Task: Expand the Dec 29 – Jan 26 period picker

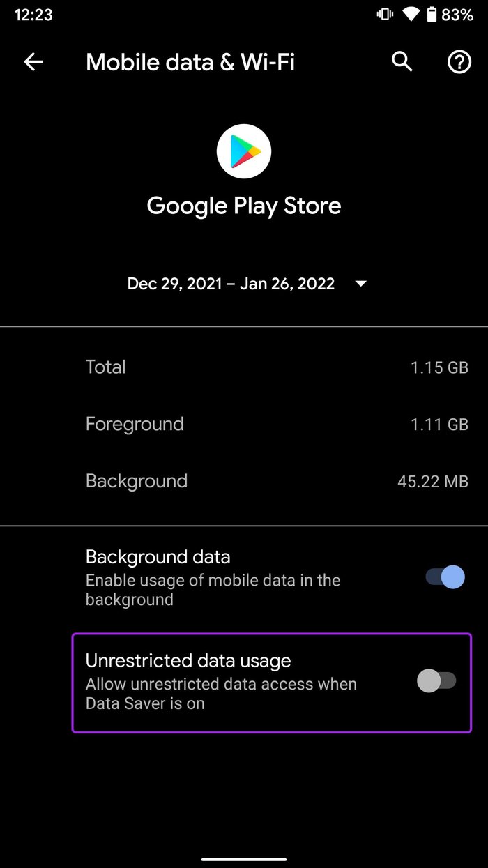Action: click(x=244, y=284)
